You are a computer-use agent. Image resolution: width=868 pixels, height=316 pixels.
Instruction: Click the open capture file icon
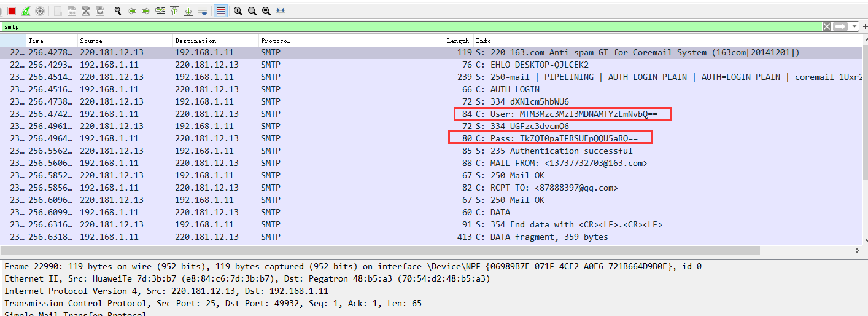click(x=57, y=11)
